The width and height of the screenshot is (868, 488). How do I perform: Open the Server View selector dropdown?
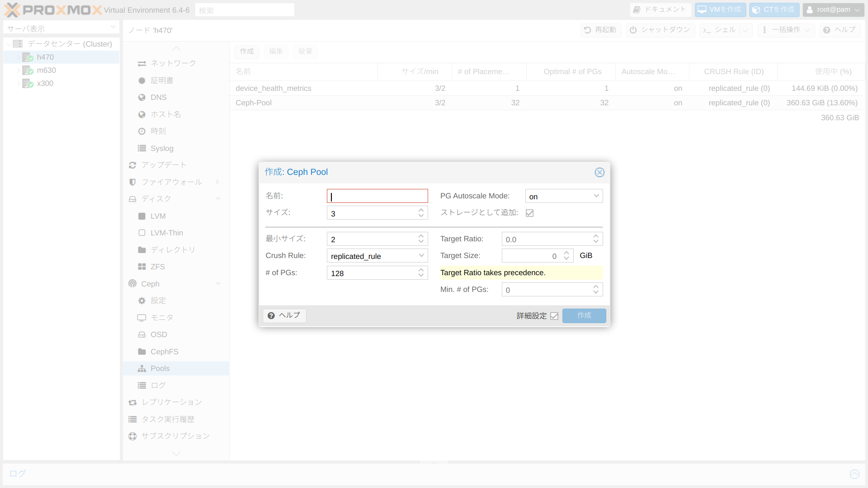pos(61,28)
